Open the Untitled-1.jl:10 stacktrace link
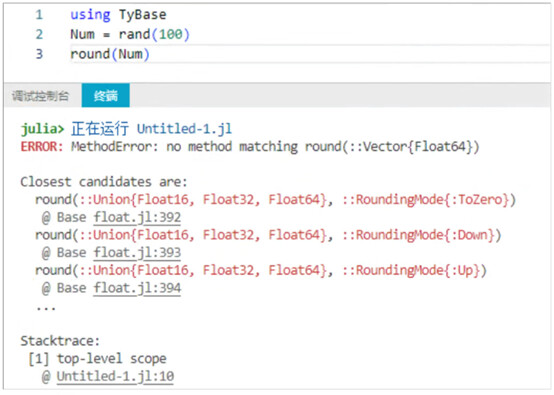Image resolution: width=554 pixels, height=395 pixels. (115, 376)
